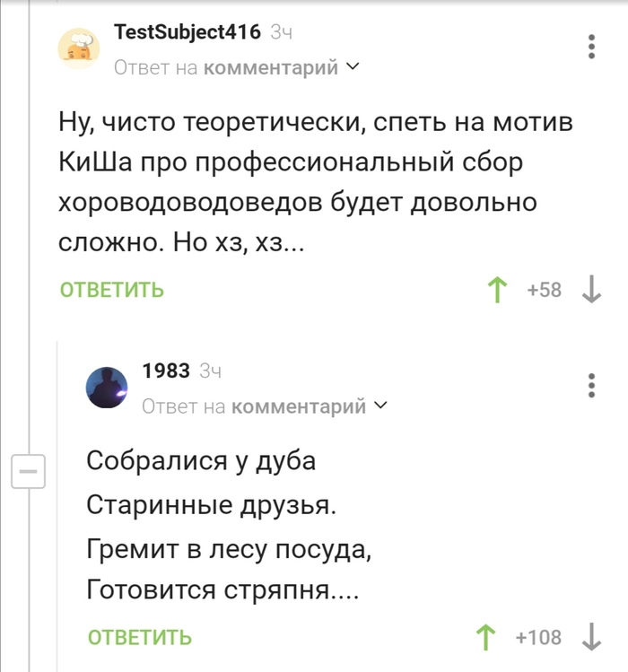Upvote TestSubject416's comment

coord(494,290)
